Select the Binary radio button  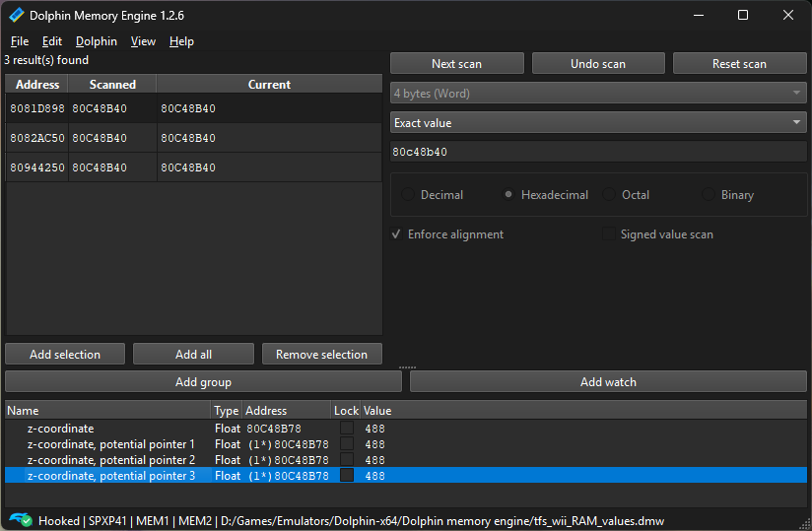click(x=709, y=195)
